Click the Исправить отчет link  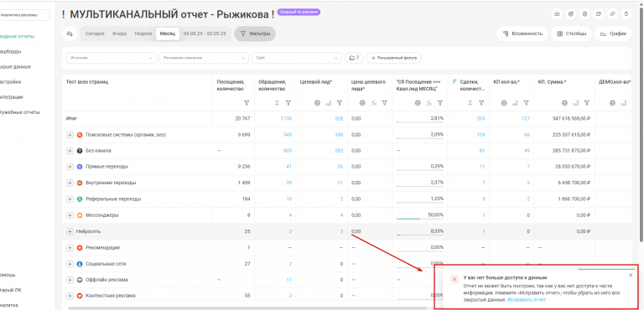pos(527,300)
